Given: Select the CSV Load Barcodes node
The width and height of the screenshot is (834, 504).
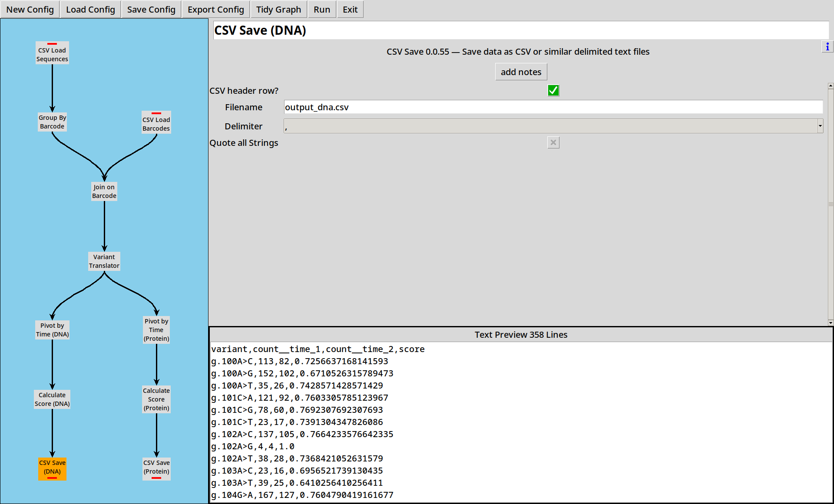Looking at the screenshot, I should [x=156, y=122].
